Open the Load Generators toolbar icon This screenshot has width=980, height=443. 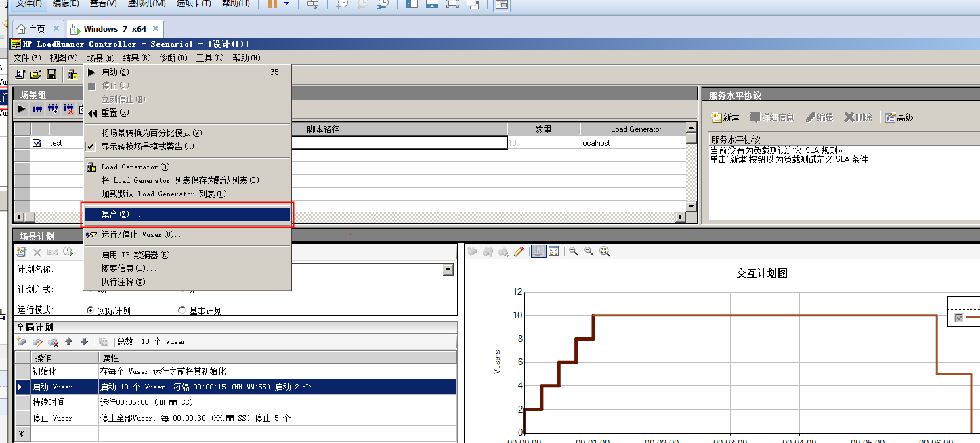(x=72, y=74)
